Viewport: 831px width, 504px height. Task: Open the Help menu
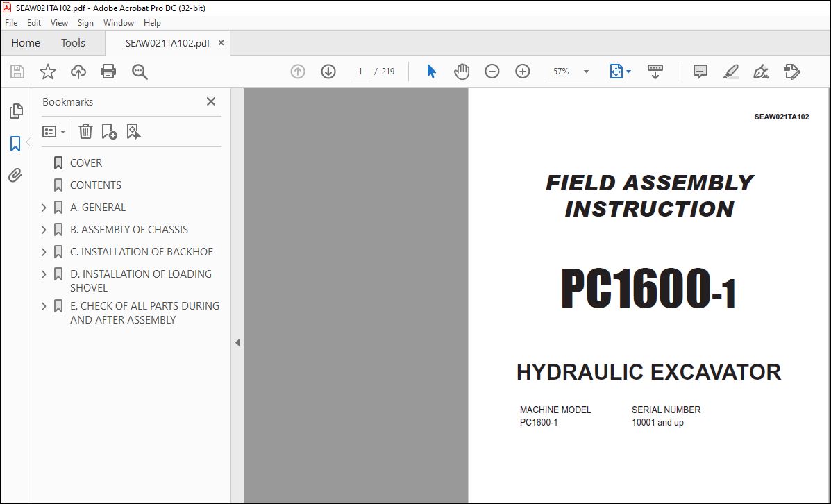coord(152,23)
